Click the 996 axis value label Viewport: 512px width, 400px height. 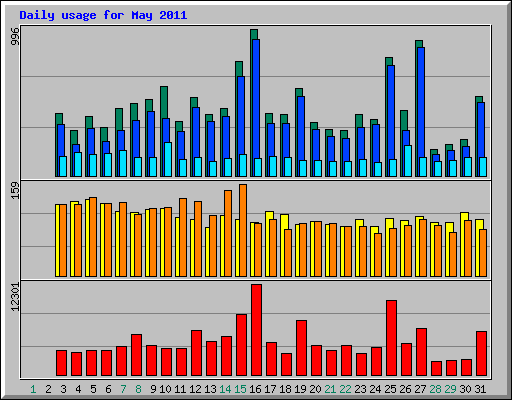15,37
